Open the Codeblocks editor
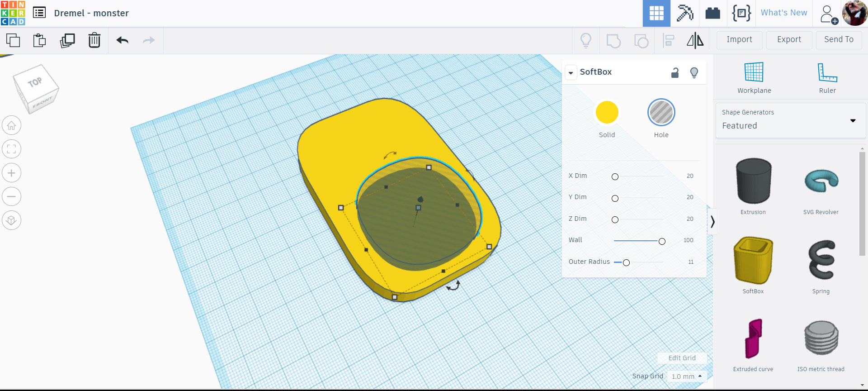The height and width of the screenshot is (391, 868). click(741, 13)
